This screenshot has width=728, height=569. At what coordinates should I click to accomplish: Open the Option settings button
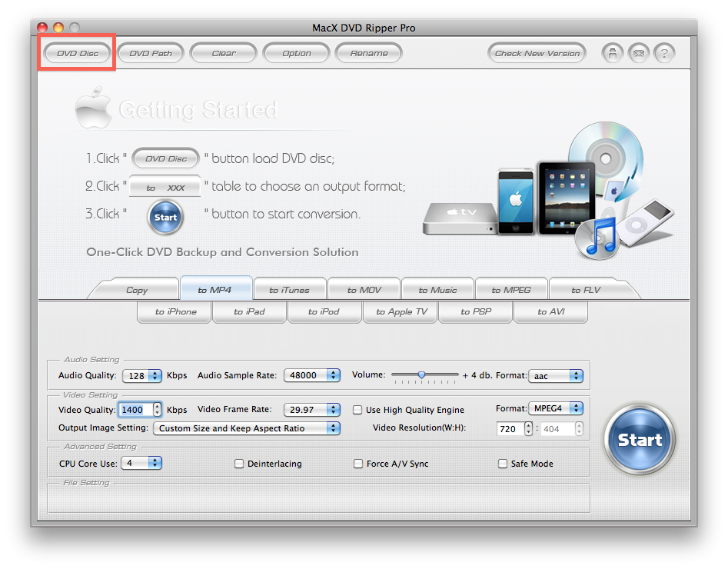tap(297, 53)
